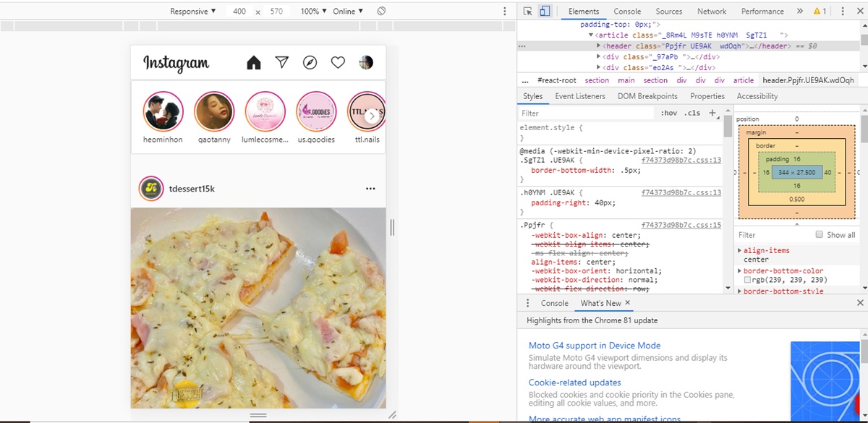
Task: Switch to the Network tab
Action: pos(711,12)
